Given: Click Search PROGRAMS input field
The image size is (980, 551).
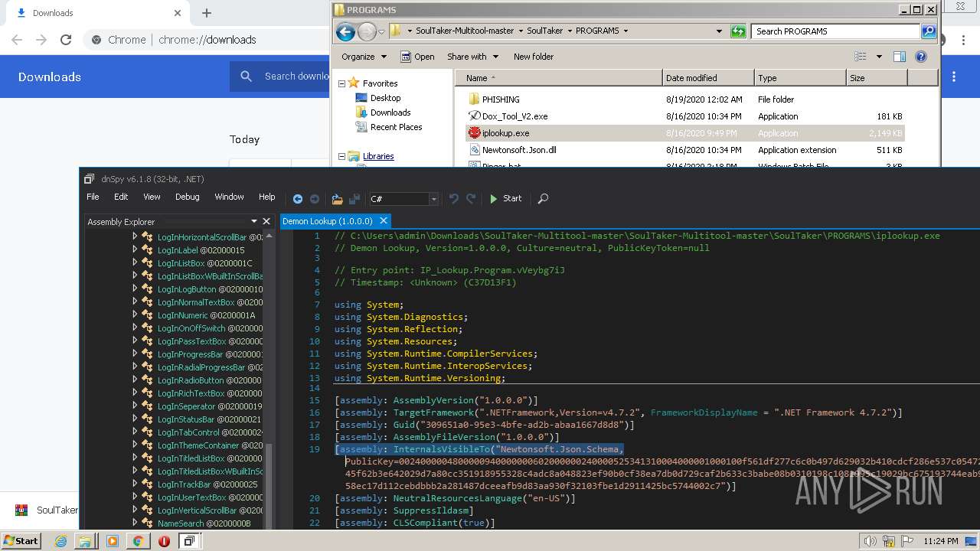Looking at the screenshot, I should [x=835, y=31].
